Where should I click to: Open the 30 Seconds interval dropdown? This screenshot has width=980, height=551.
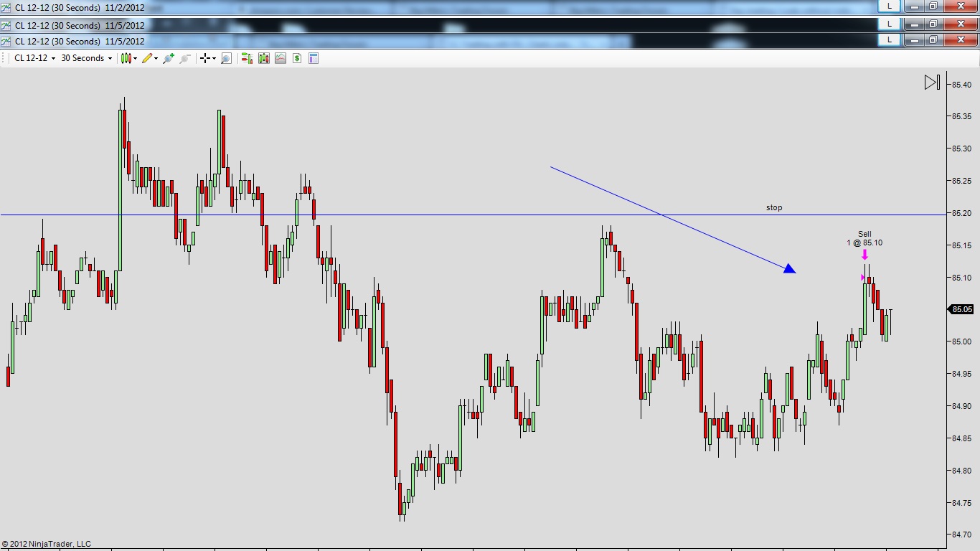[x=86, y=58]
